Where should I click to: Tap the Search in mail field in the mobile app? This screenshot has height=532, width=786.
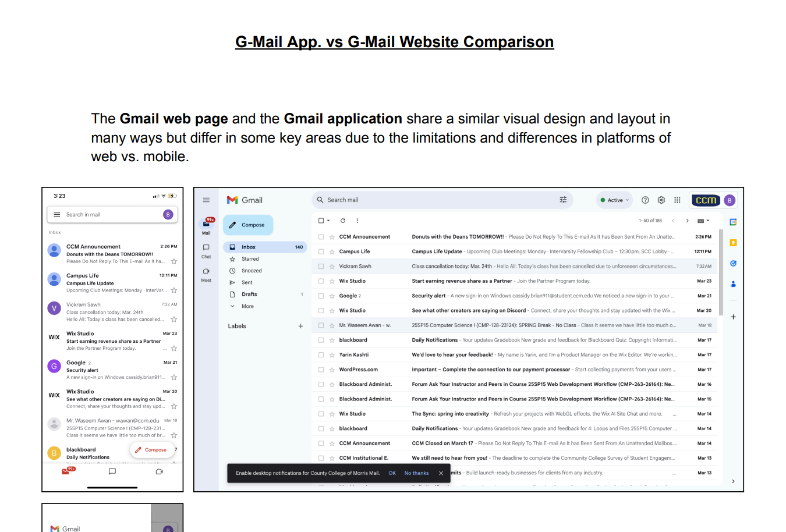click(112, 215)
